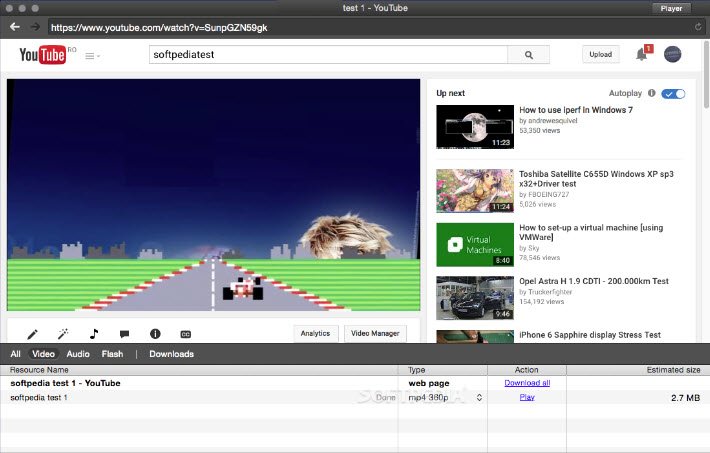Open the Audio music note icon
710x453 pixels.
coord(94,334)
